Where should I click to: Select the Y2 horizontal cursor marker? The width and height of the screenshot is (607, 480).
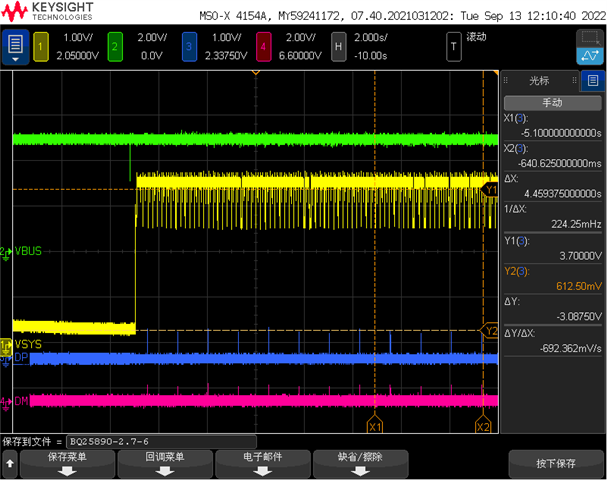point(490,331)
